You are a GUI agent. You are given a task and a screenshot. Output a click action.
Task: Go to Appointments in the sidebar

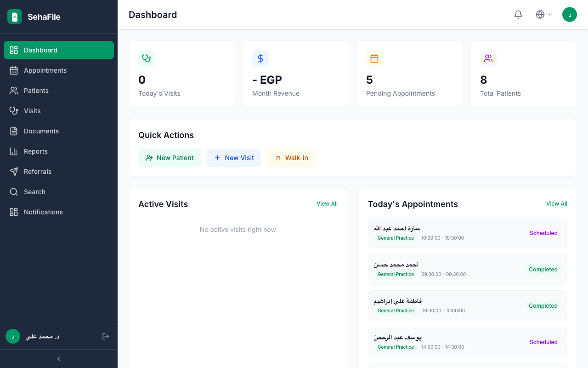tap(59, 70)
